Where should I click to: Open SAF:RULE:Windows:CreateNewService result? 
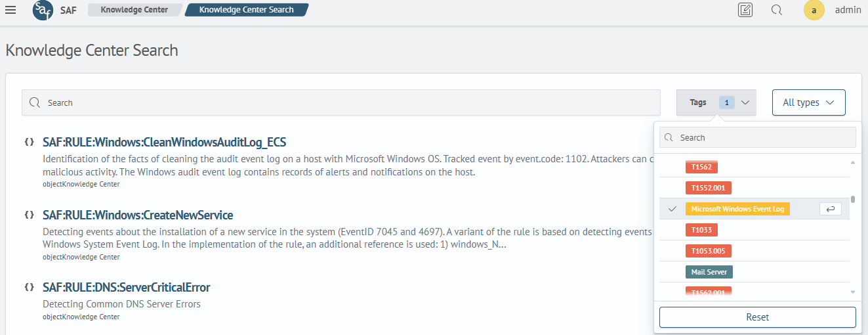[138, 215]
